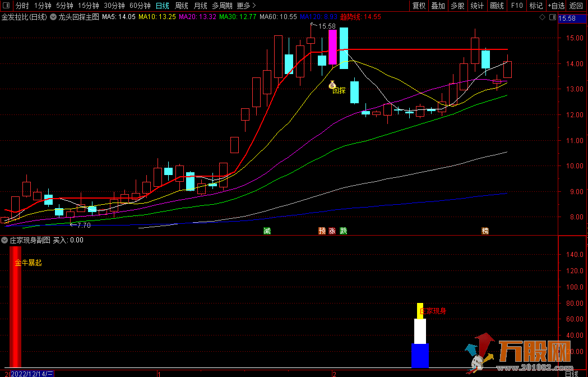Click month marker 1 on time axis
Image resolution: width=588 pixels, height=377 pixels.
[x=159, y=374]
